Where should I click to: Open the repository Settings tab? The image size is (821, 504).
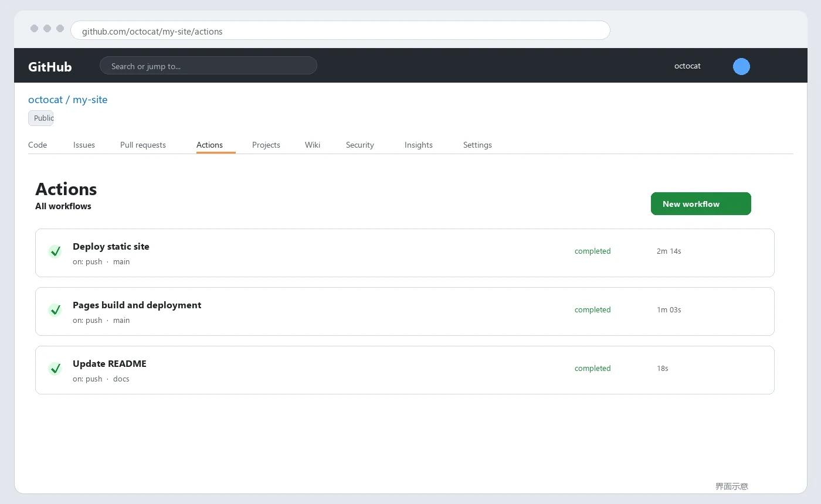point(477,145)
